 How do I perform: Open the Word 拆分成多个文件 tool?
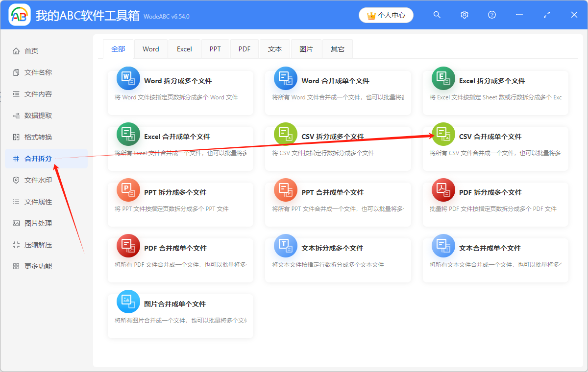[180, 80]
